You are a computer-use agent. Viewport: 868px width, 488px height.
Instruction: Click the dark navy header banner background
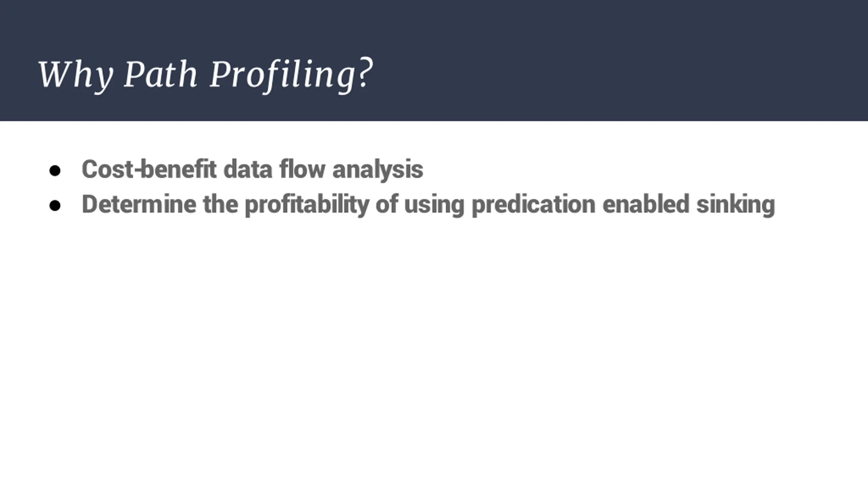tap(610, 60)
